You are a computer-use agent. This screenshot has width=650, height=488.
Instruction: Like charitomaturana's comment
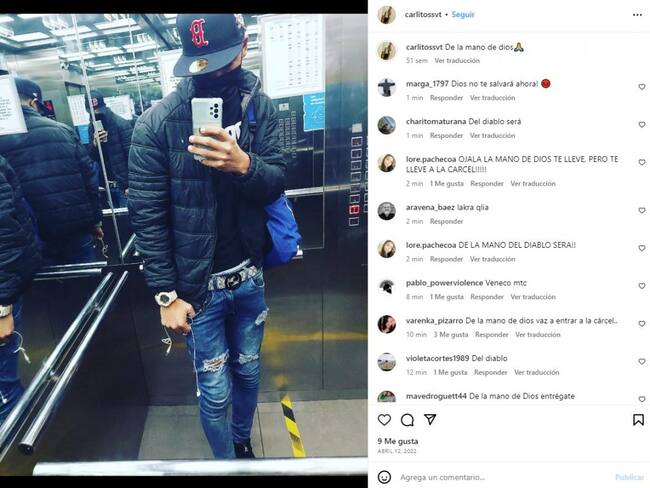click(642, 125)
